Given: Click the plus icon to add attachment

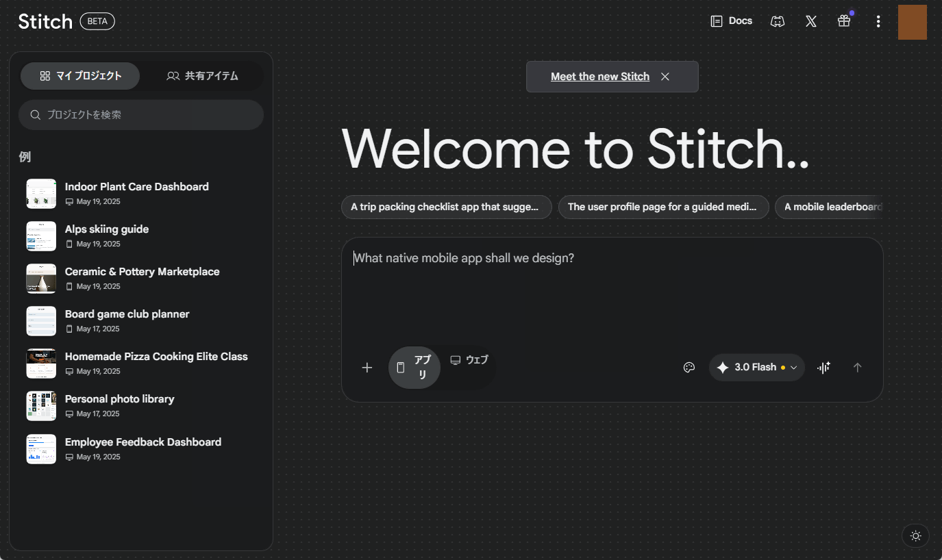Looking at the screenshot, I should pos(367,368).
